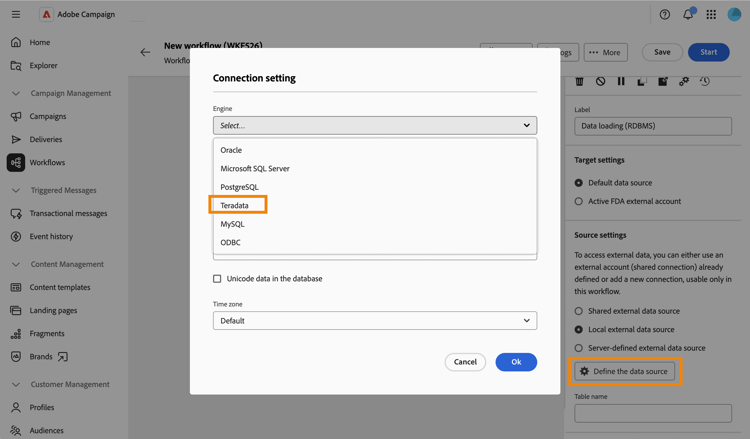
Task: Open the Engine dropdown
Action: tap(375, 125)
